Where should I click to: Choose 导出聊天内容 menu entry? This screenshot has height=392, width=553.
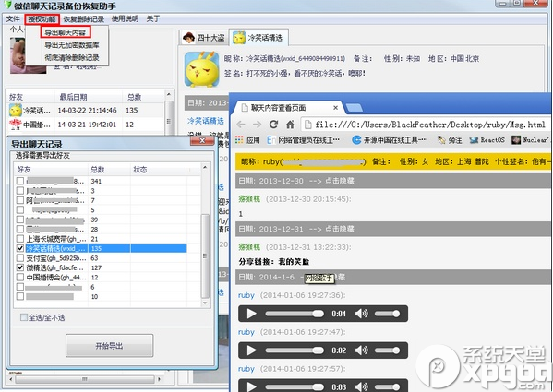point(66,33)
